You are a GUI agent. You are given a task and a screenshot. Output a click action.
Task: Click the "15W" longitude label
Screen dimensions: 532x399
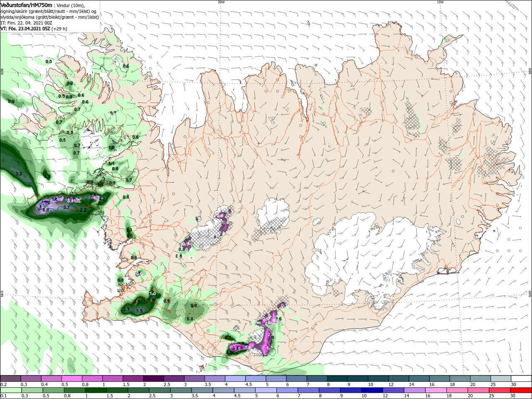(440, 2)
